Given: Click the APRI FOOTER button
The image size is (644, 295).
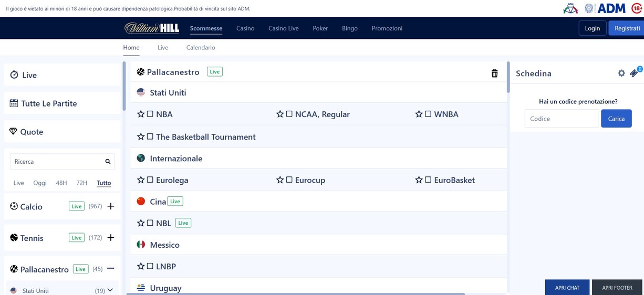Looking at the screenshot, I should coord(617,288).
